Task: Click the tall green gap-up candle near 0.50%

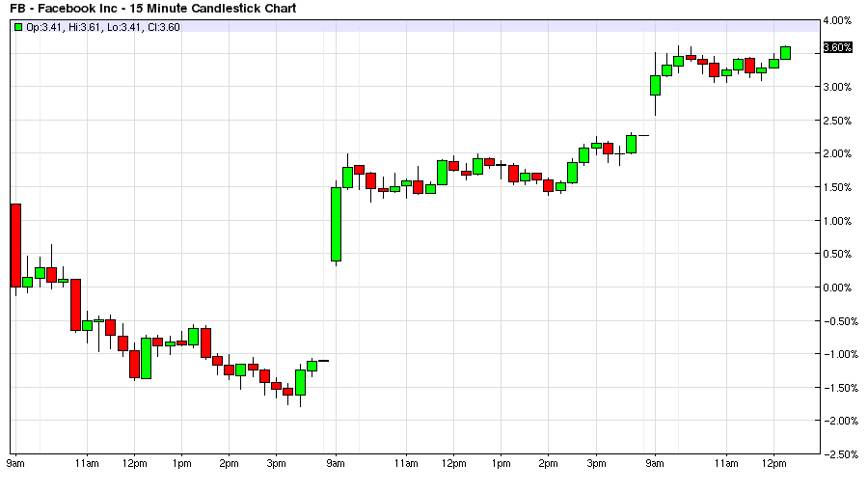Action: tap(336, 225)
